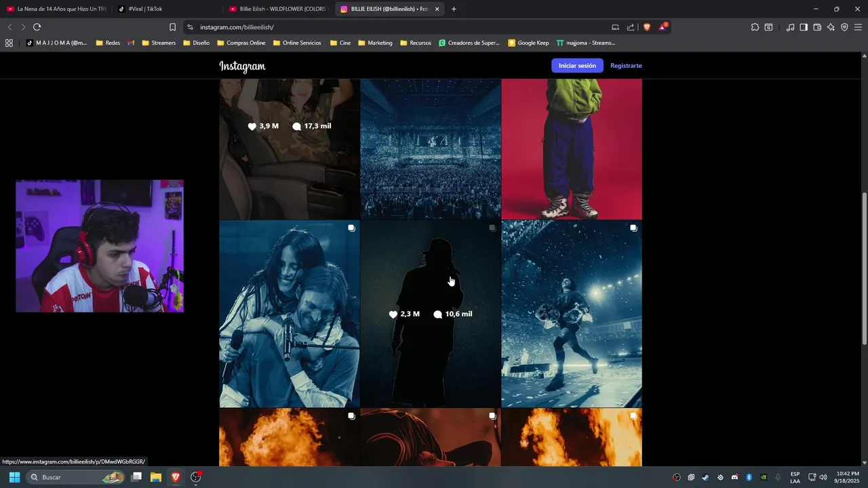This screenshot has width=868, height=488.
Task: Switch to Billie Eilish WILDFLOWER tab
Action: (x=278, y=9)
